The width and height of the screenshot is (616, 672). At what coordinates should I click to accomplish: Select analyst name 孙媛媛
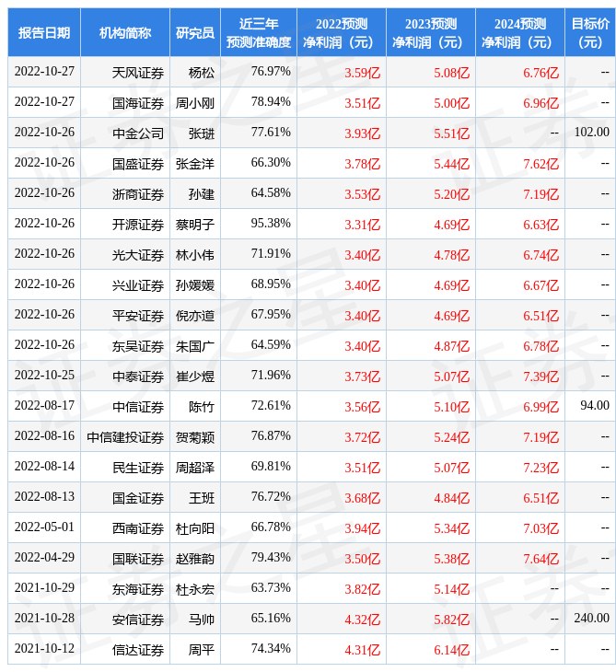click(195, 285)
